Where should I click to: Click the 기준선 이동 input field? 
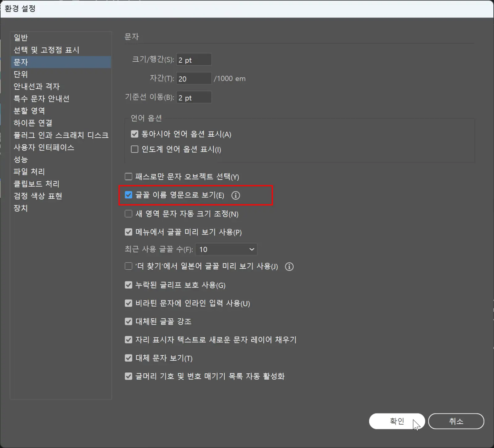(x=194, y=97)
